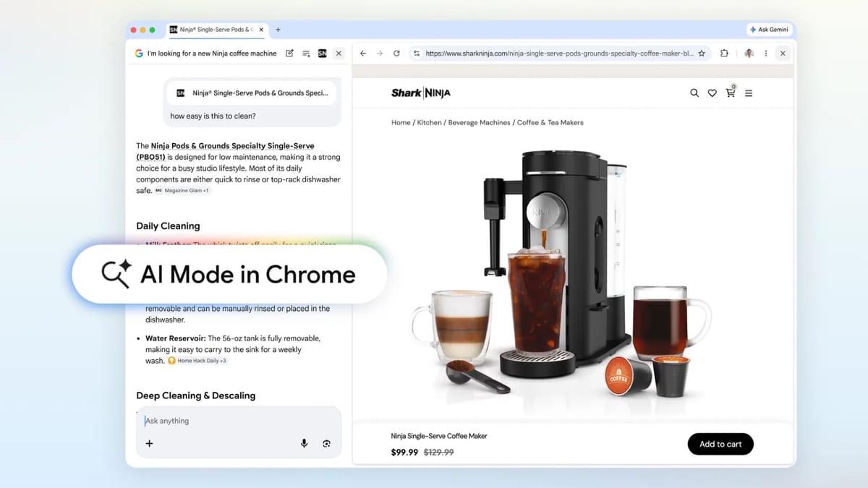Open the AI Mode history list icon
Screen dimensions: 868x488
(307, 53)
